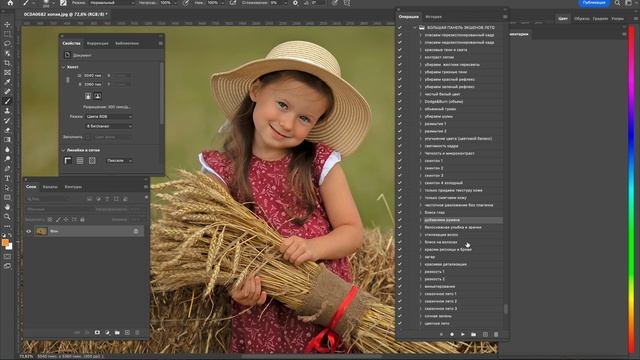
Task: Toggle checkmark for 'контраст лепим' action
Action: (x=400, y=57)
